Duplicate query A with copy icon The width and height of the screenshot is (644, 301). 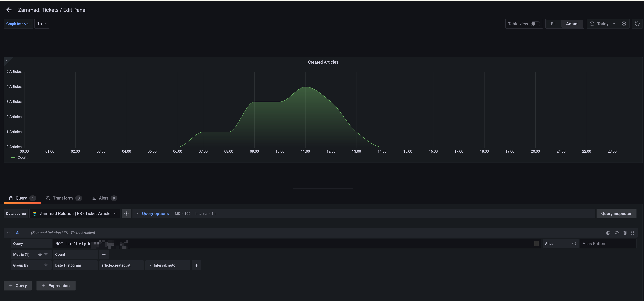tap(608, 233)
